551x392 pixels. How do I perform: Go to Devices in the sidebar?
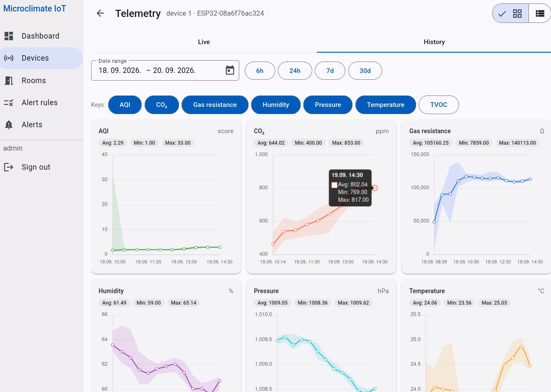[41, 58]
